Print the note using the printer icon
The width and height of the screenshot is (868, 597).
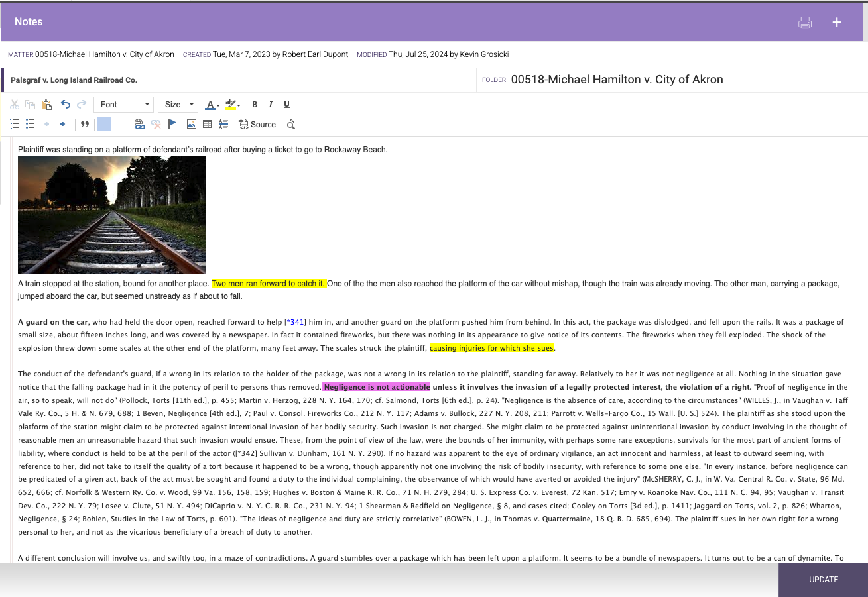[805, 23]
